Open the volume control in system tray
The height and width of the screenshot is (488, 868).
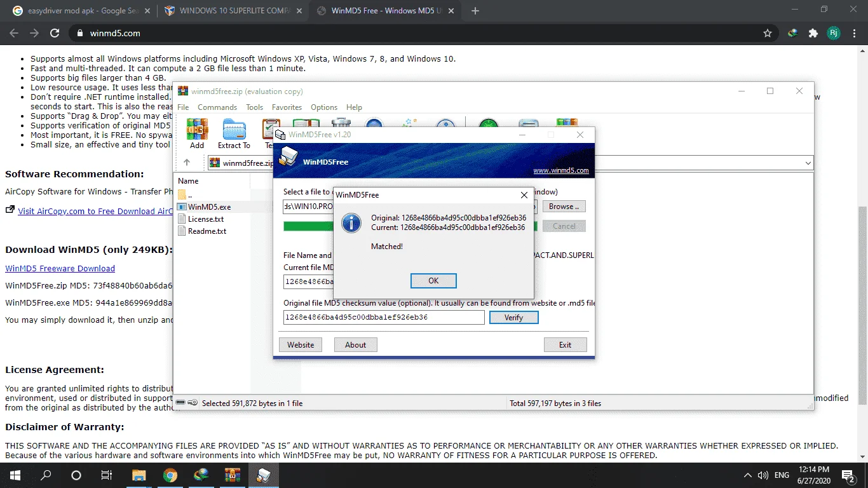coord(763,475)
